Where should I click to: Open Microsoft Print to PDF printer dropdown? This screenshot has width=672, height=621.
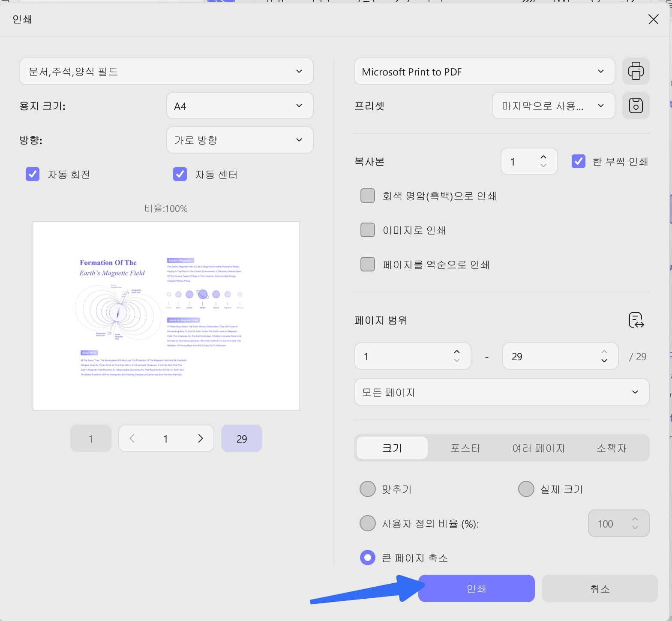pos(485,71)
